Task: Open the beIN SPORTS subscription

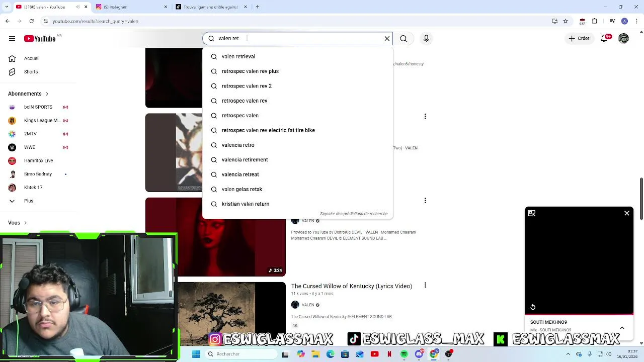Action: (37, 107)
